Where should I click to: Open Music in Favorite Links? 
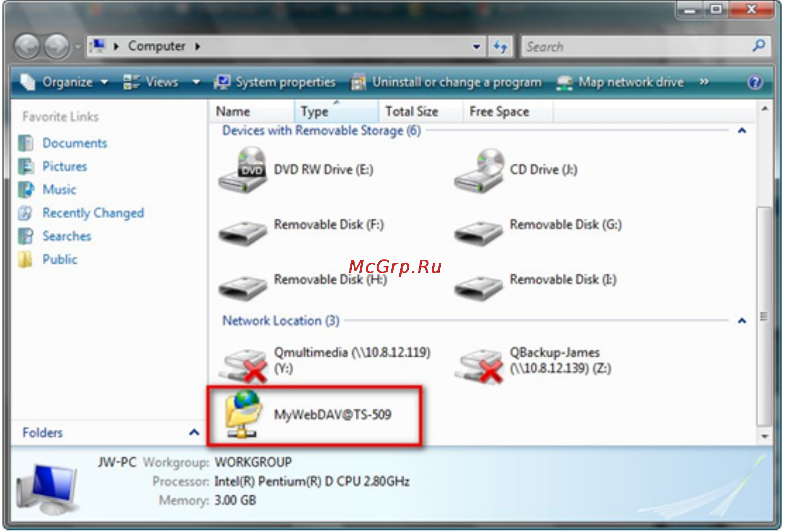pyautogui.click(x=59, y=189)
